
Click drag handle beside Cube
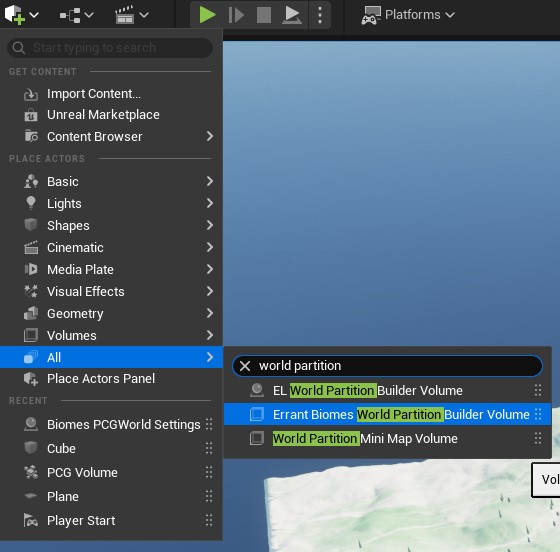[x=209, y=448]
